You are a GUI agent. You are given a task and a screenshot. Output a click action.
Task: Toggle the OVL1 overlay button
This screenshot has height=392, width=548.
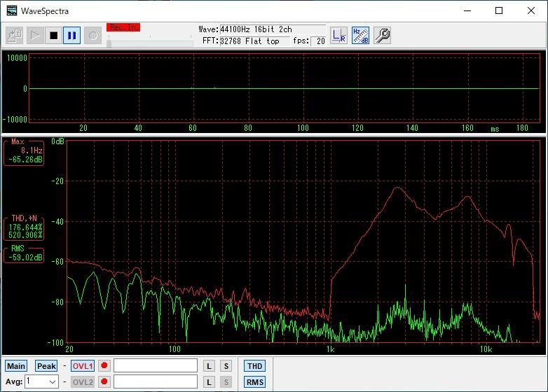point(83,366)
